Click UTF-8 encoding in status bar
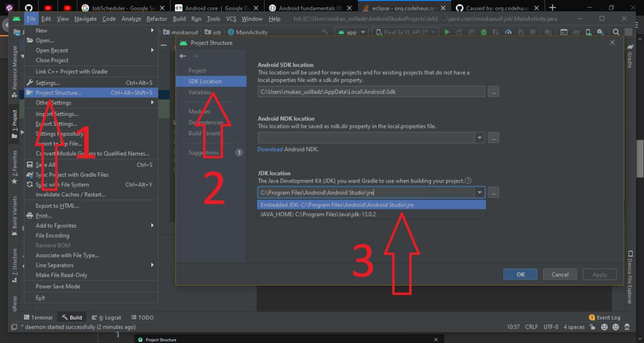 pos(551,327)
